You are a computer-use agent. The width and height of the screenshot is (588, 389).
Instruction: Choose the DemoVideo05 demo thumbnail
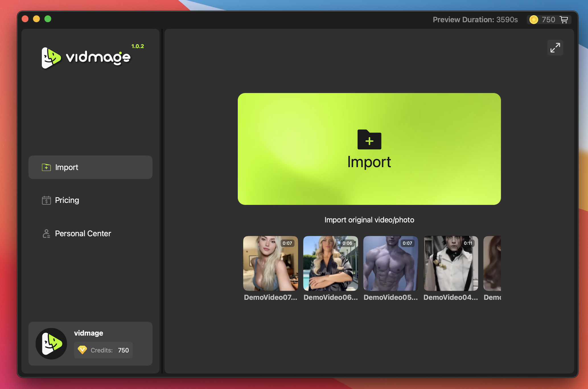pyautogui.click(x=390, y=263)
